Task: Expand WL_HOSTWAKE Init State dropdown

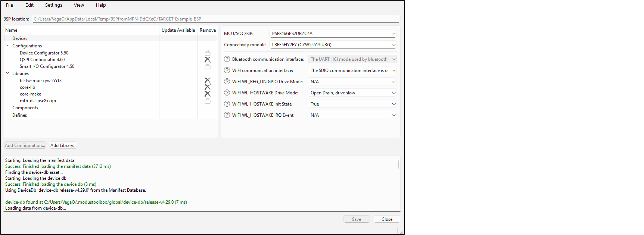Action: point(393,104)
